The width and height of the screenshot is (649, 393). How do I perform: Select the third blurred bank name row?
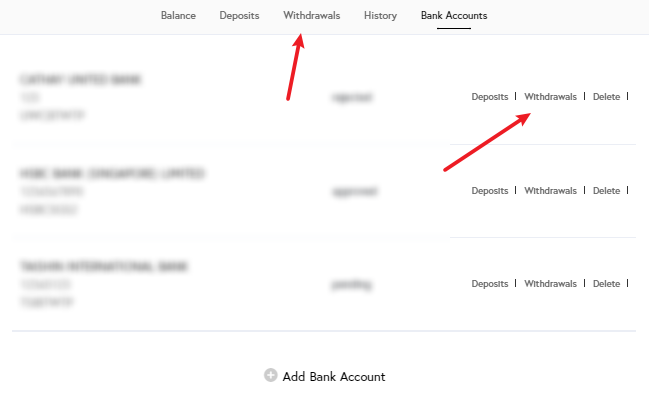(103, 266)
